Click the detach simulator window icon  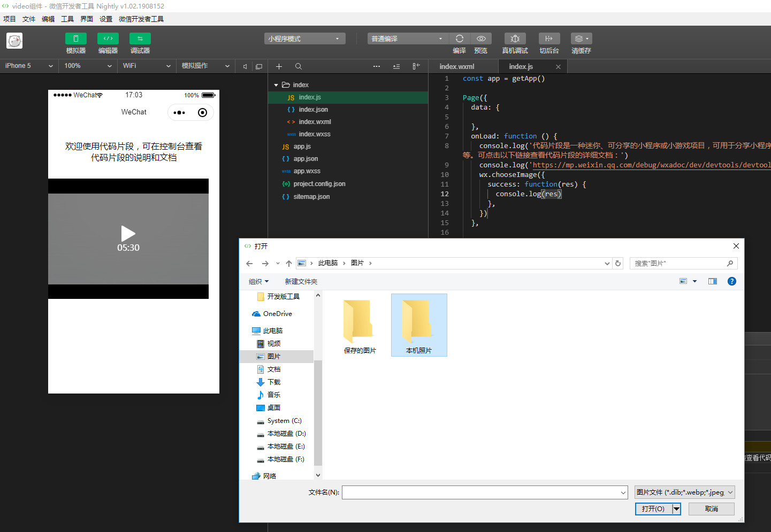point(259,66)
